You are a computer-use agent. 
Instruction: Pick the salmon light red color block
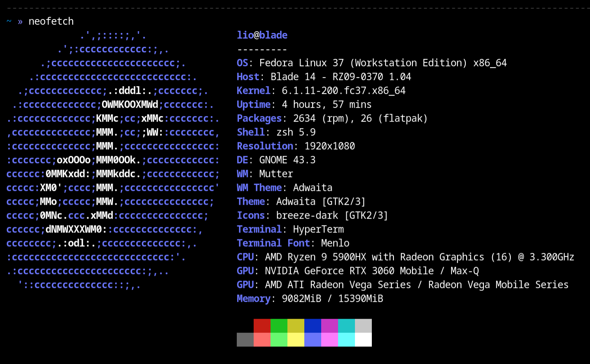point(262,340)
